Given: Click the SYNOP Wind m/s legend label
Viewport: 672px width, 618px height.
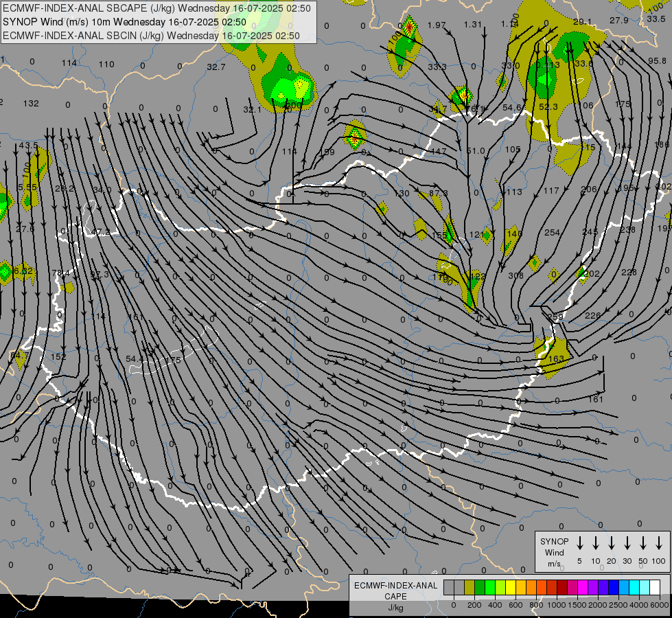Looking at the screenshot, I should tap(554, 552).
